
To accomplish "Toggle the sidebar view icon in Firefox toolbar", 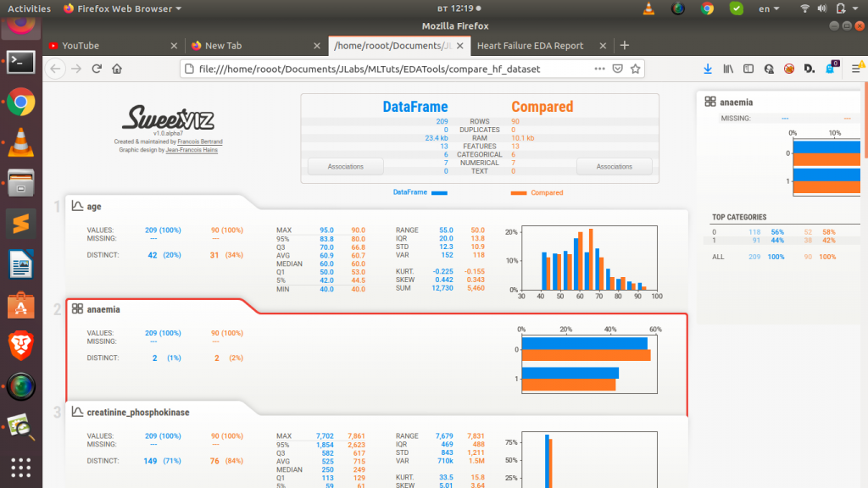I will [748, 69].
